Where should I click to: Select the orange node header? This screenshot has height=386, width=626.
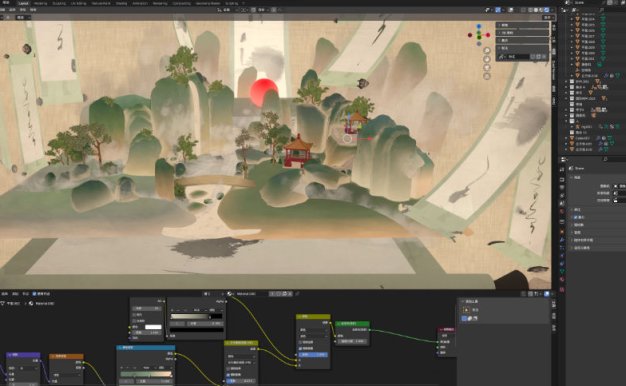(x=66, y=356)
